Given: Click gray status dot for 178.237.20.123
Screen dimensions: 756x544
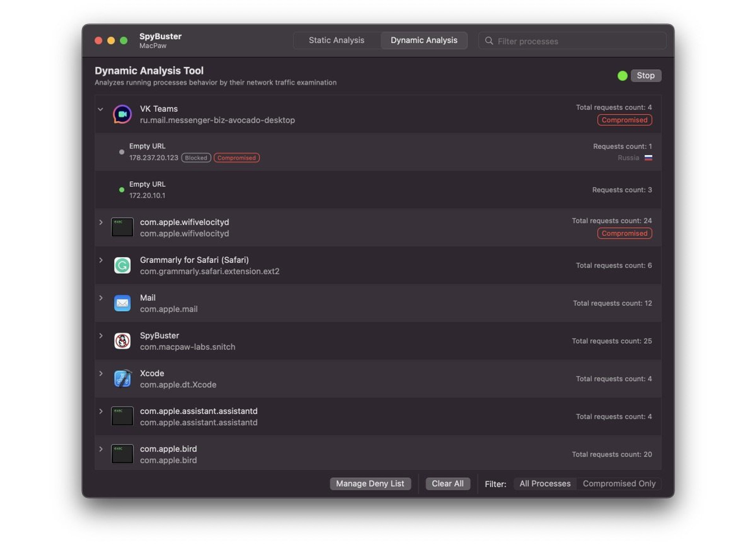Looking at the screenshot, I should click(x=122, y=152).
